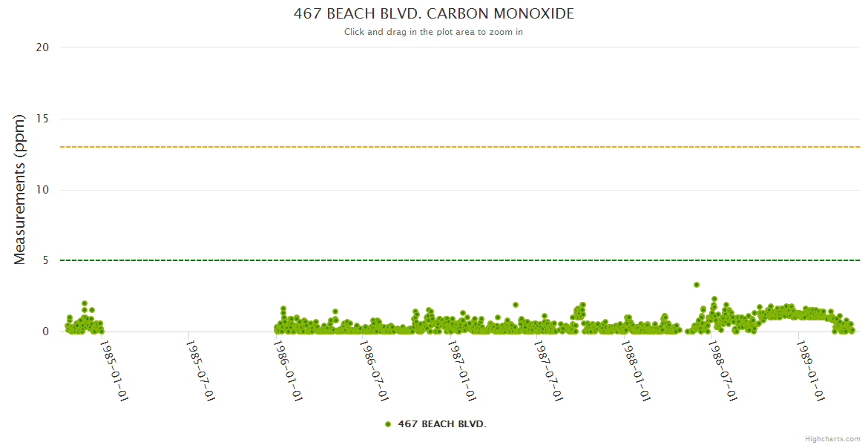Click the chart title 467 BEACH BLVD. CARBON MONOXIDE

tap(434, 14)
